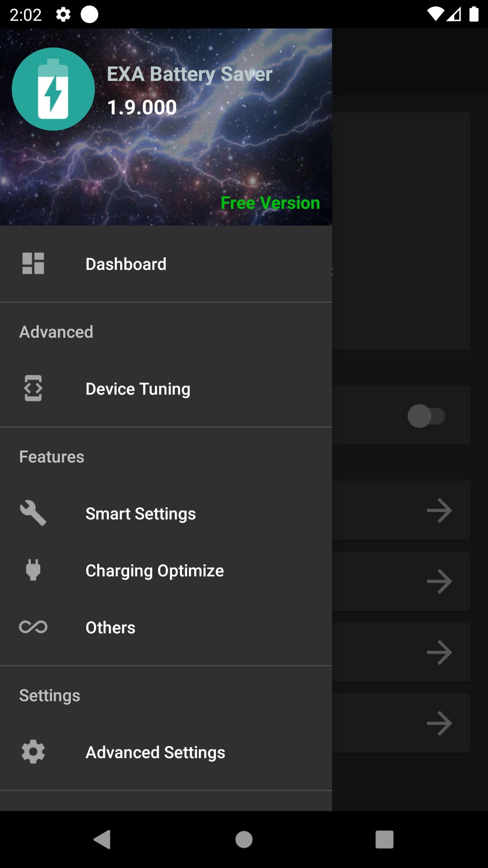This screenshot has width=488, height=868.
Task: Toggle the dimmed switch behind the drawer
Action: point(426,416)
